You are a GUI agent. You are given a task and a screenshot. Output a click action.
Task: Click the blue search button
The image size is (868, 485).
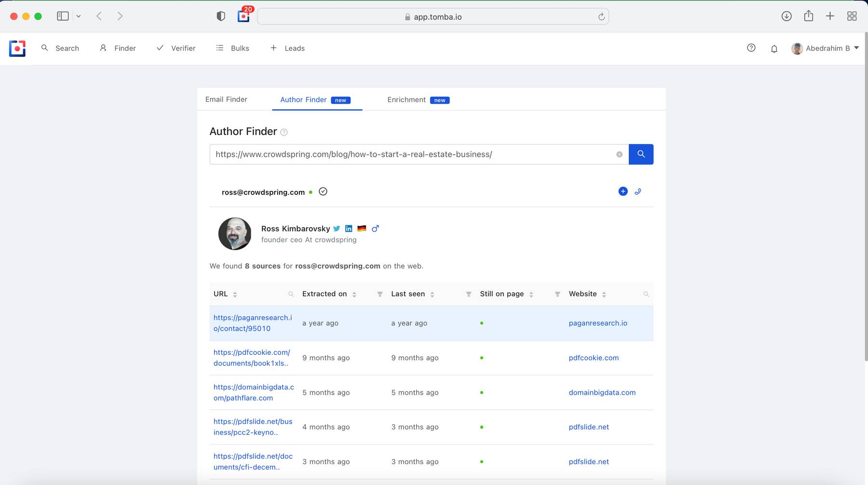641,154
